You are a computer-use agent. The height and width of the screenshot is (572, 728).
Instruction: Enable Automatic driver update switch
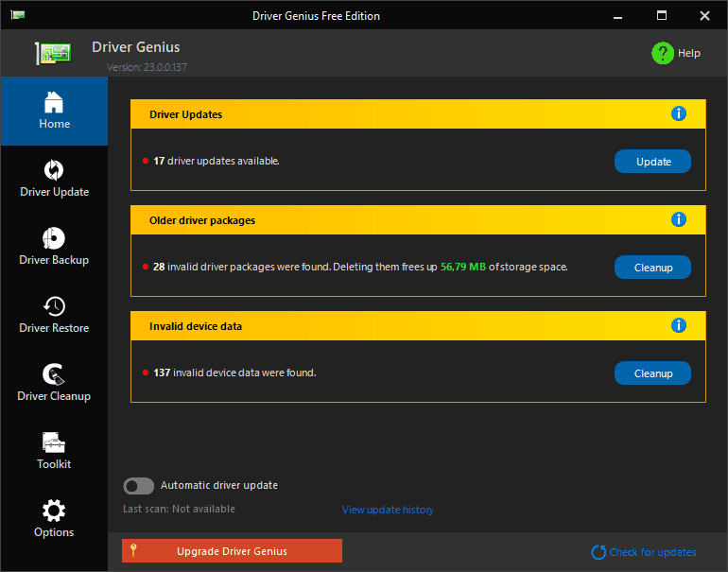pyautogui.click(x=138, y=486)
